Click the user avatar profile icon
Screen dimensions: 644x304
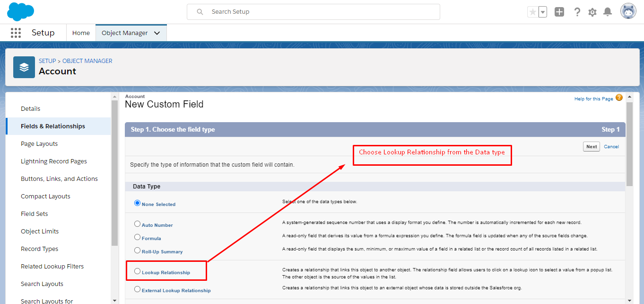click(628, 11)
